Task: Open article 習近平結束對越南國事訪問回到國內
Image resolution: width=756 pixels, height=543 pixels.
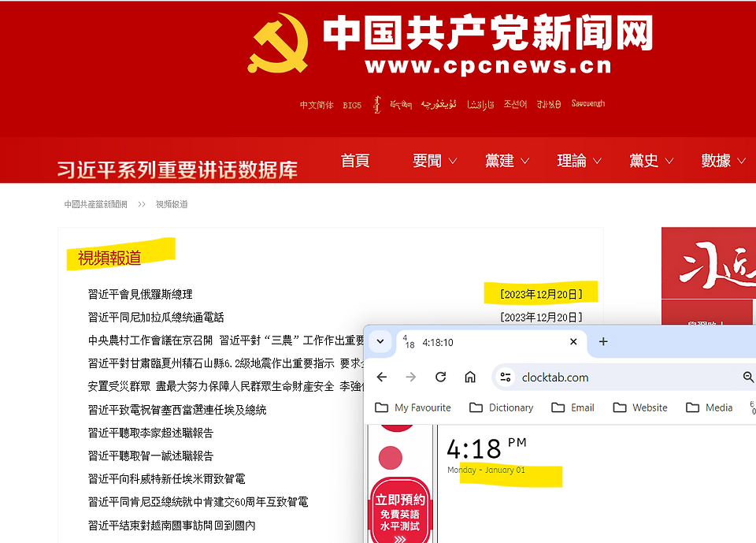Action: (172, 525)
